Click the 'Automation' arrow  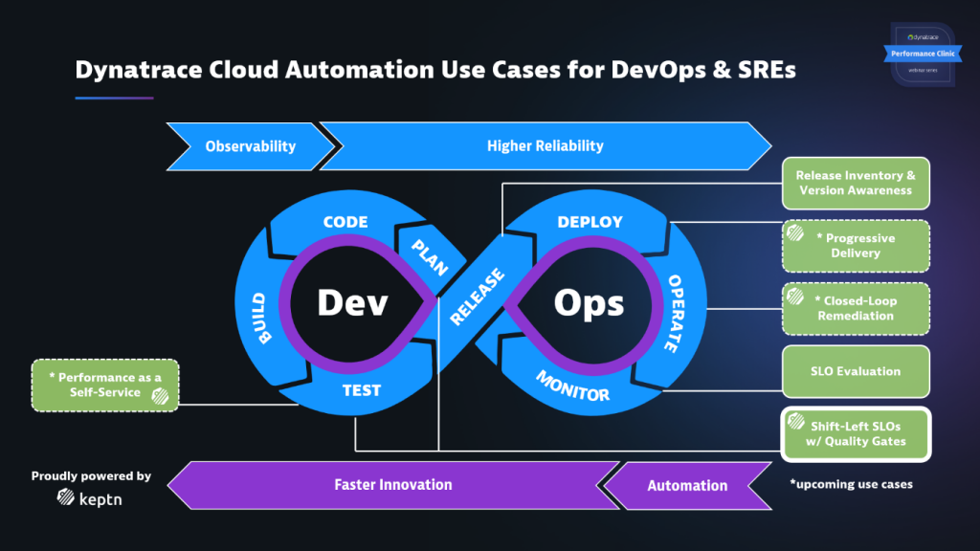point(687,485)
